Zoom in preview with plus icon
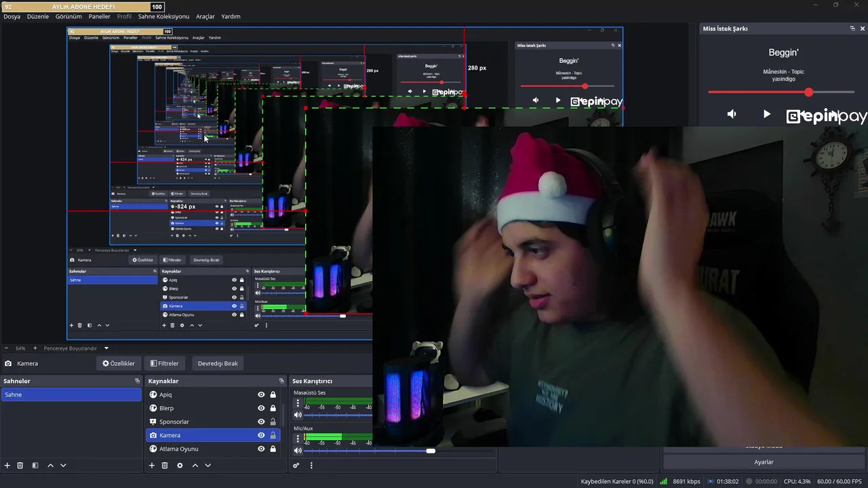The width and height of the screenshot is (868, 488). [x=35, y=348]
